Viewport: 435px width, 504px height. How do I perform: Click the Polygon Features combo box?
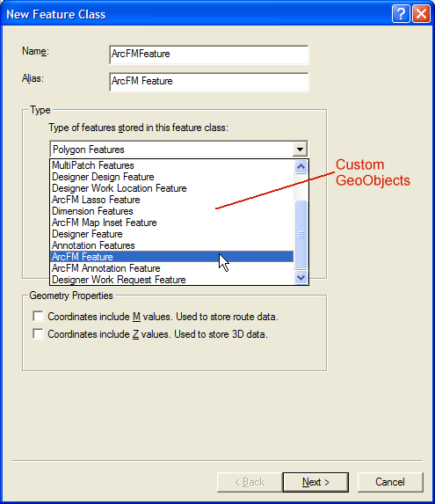178,150
